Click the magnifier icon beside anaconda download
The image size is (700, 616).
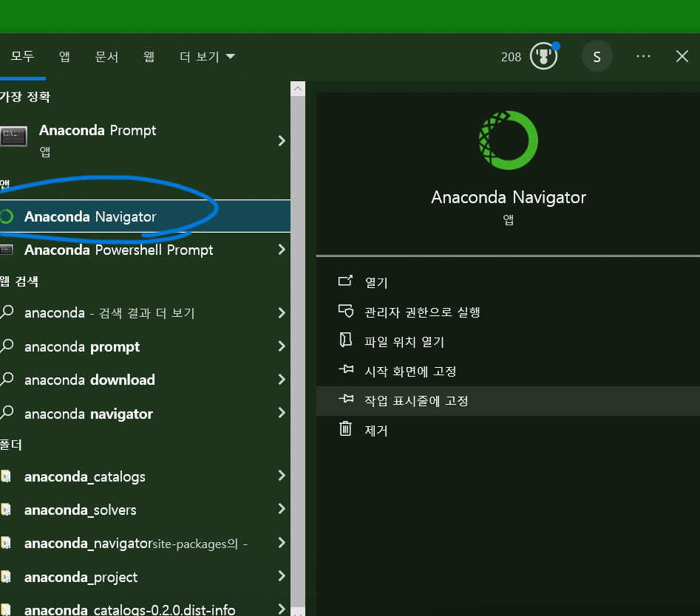point(7,379)
